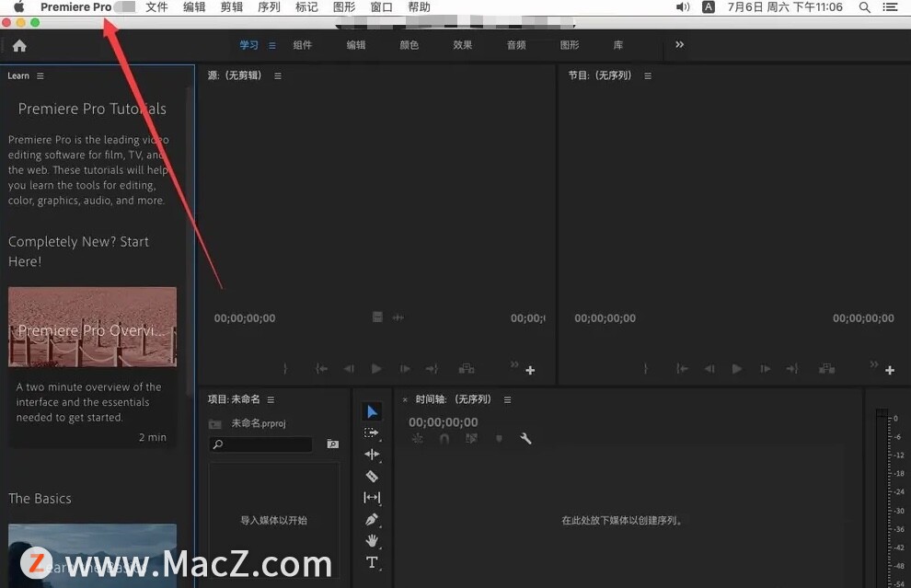Open the program monitor button editor plus

(x=890, y=370)
